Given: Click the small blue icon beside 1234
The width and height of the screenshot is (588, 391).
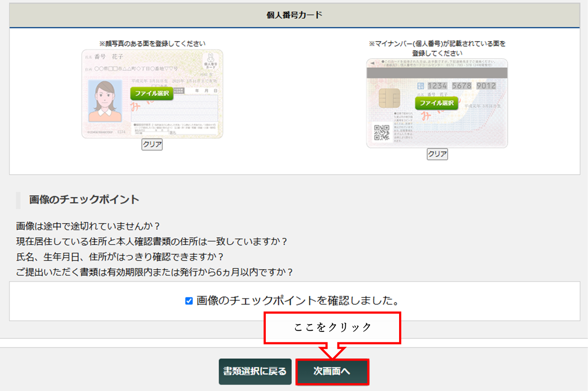Looking at the screenshot, I should pos(420,86).
